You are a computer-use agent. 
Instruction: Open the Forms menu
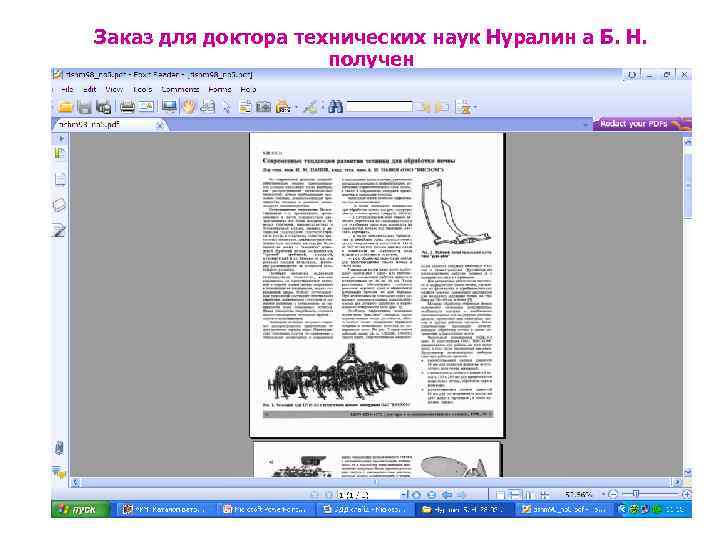point(219,89)
